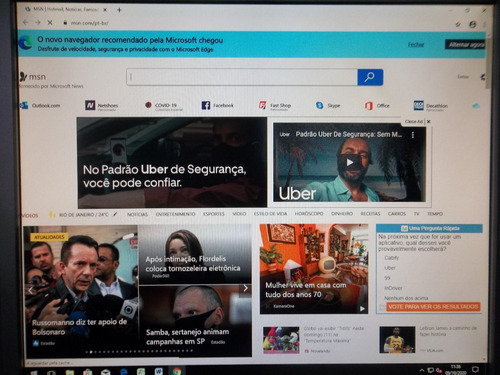Open Mulher vive em casa article

click(x=306, y=290)
